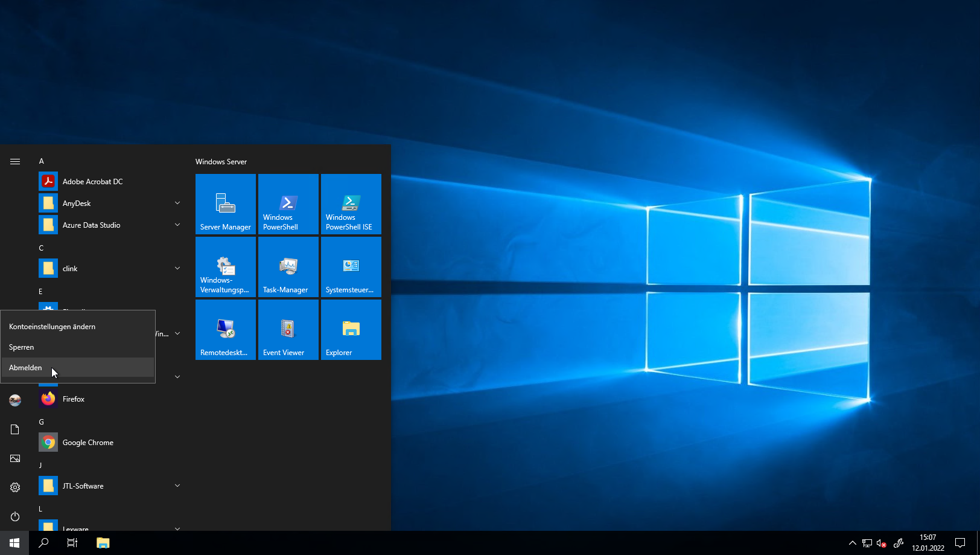Expand Azure Data Studio folder
The width and height of the screenshot is (980, 555).
click(177, 225)
